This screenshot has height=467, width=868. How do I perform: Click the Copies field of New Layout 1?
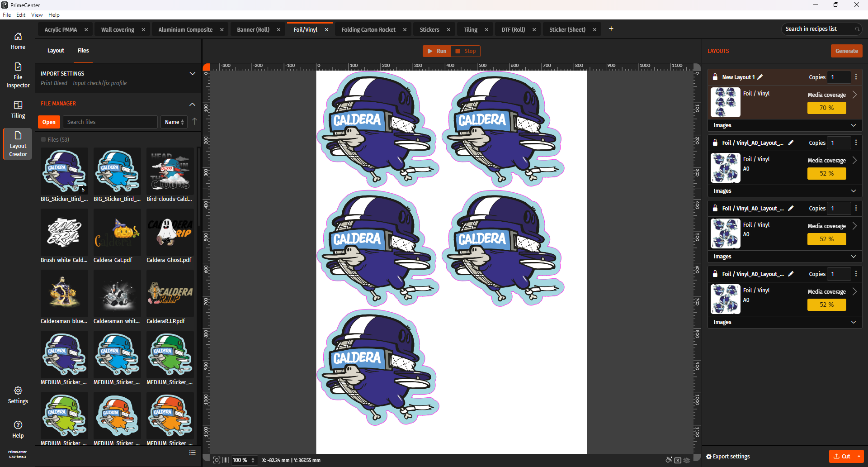tap(839, 77)
